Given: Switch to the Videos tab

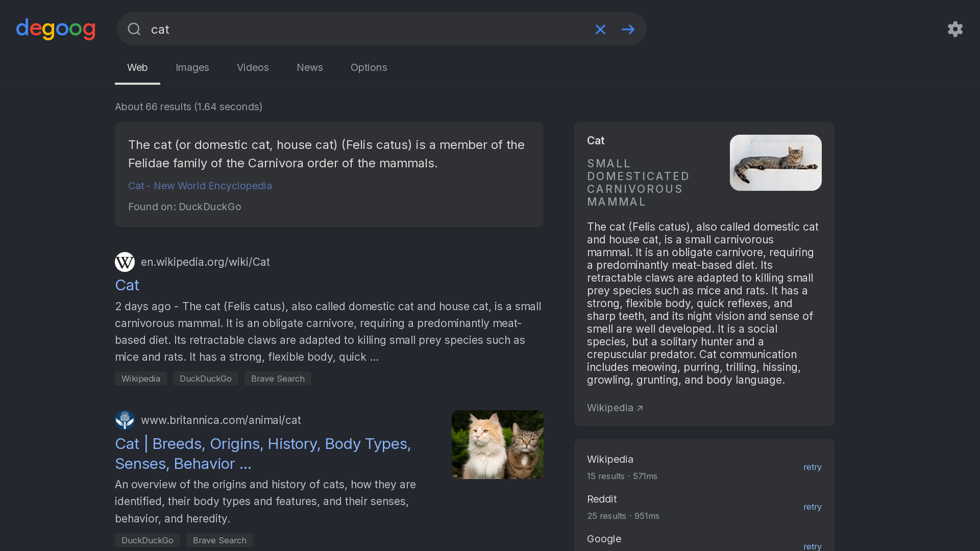Looking at the screenshot, I should coord(253,67).
